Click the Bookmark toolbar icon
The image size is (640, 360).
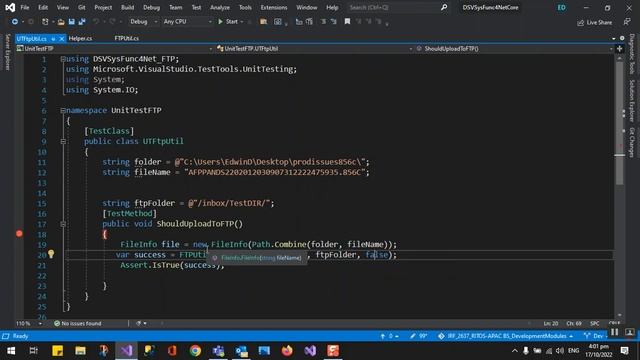point(347,22)
